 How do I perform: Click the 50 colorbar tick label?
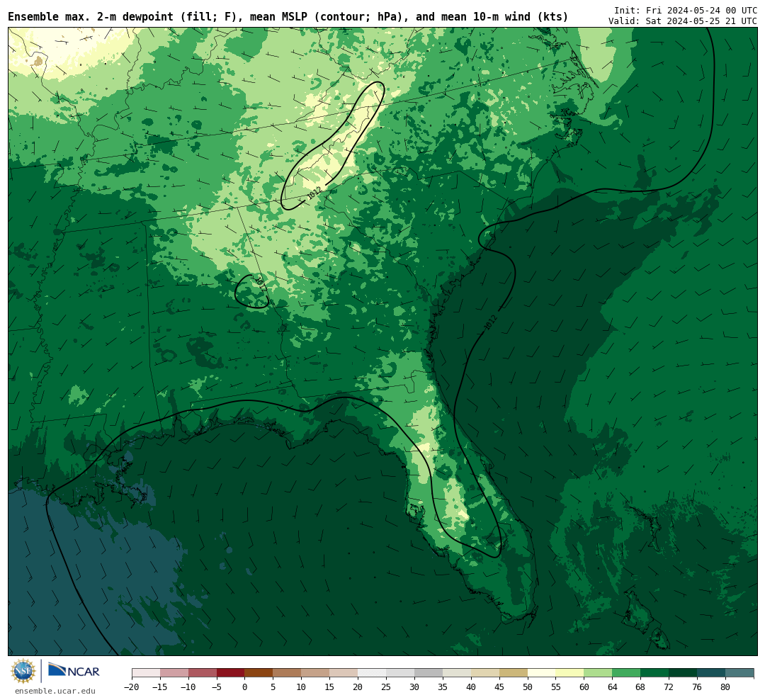528,687
